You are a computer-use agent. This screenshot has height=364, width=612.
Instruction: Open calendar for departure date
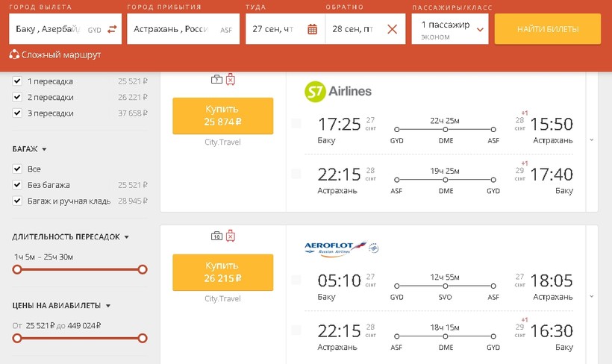pos(312,29)
